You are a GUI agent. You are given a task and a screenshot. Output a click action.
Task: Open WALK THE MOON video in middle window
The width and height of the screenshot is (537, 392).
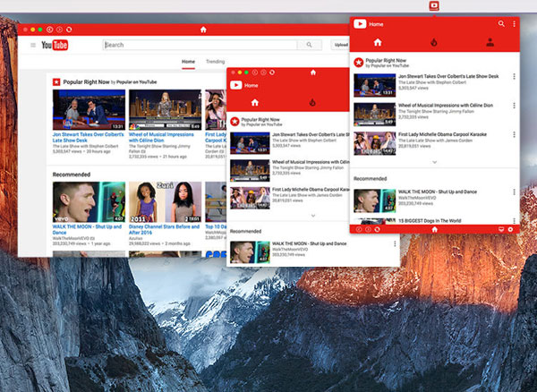tap(250, 252)
